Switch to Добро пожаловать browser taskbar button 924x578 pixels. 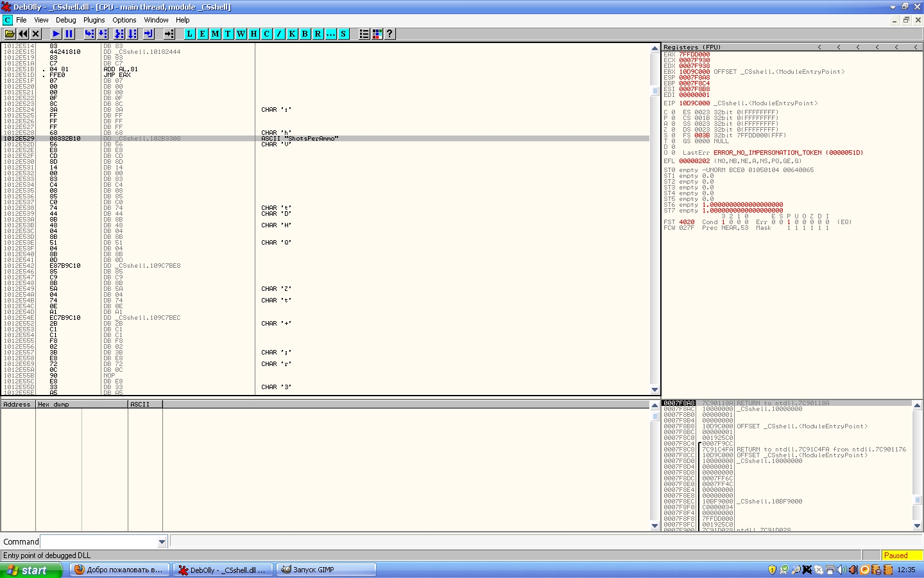pos(120,570)
